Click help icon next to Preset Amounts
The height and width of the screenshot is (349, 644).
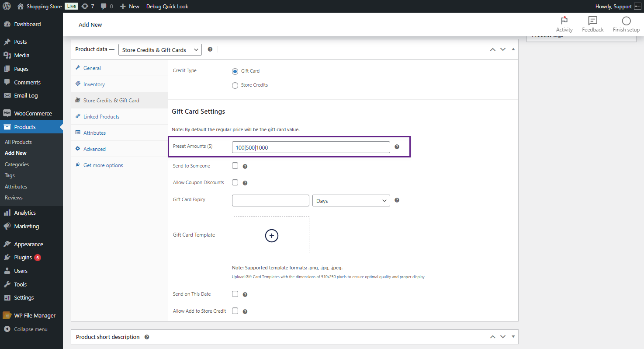(397, 147)
